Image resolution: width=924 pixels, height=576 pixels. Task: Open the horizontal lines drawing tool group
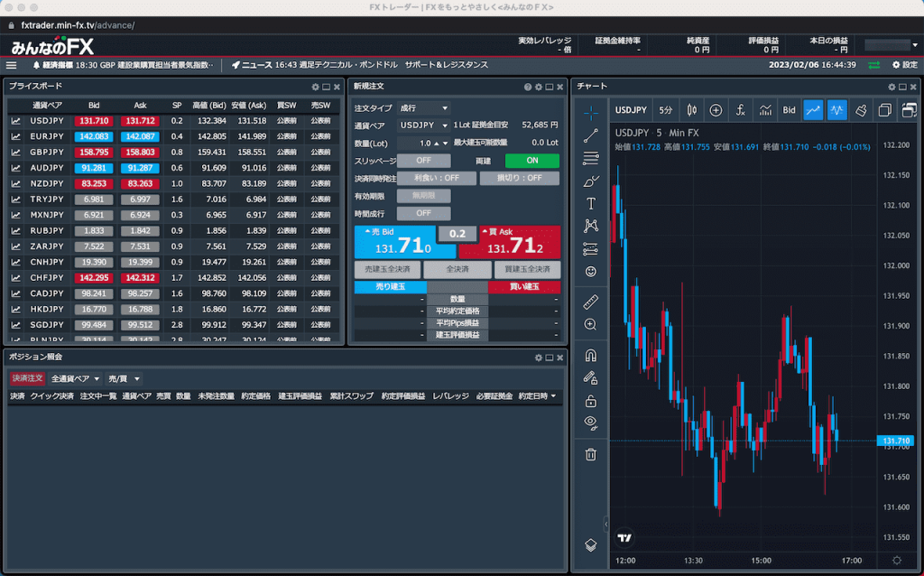point(590,158)
